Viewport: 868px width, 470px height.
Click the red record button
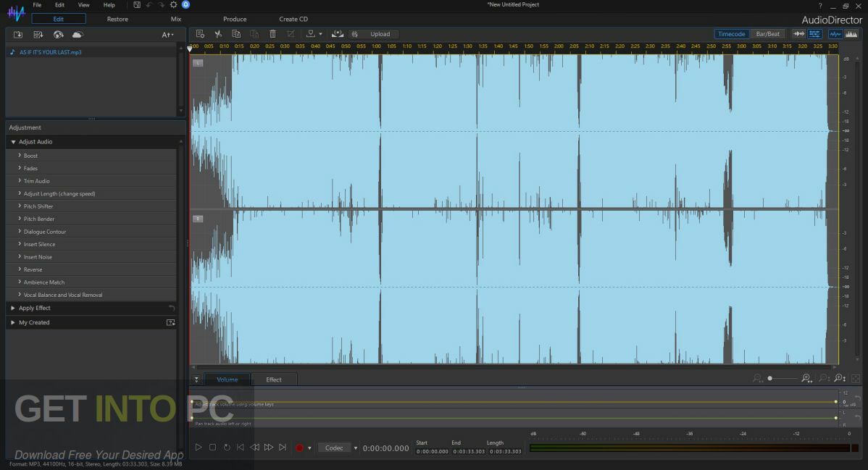(299, 448)
